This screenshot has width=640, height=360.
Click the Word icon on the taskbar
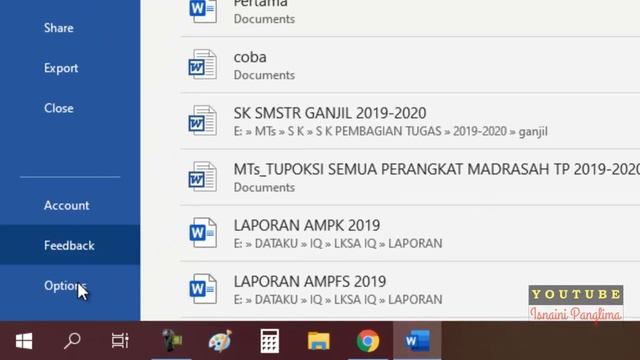tap(417, 341)
